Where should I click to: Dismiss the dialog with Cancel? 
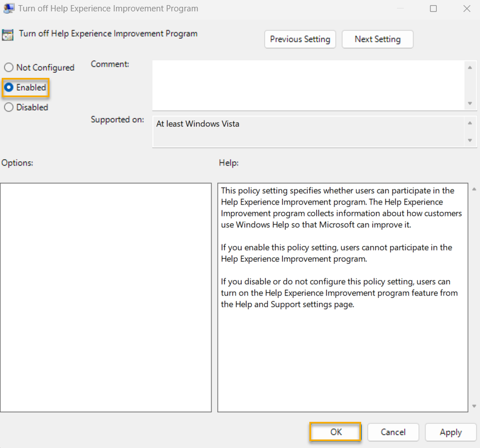pos(393,432)
